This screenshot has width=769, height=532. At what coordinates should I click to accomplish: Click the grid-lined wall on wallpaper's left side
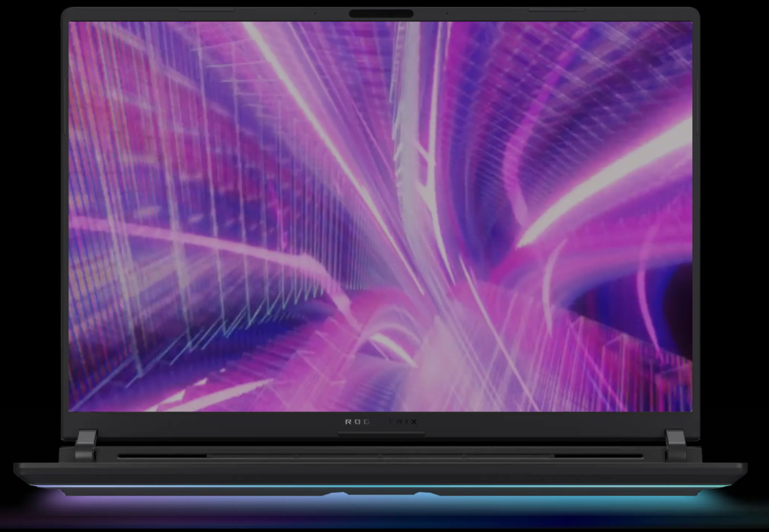coord(154,192)
